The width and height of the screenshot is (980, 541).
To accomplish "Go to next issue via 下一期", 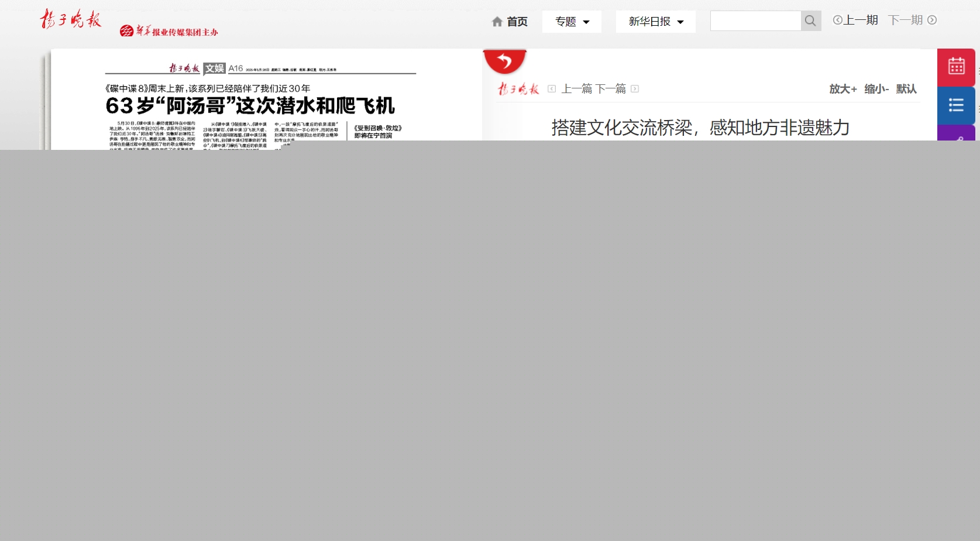I will [x=912, y=20].
